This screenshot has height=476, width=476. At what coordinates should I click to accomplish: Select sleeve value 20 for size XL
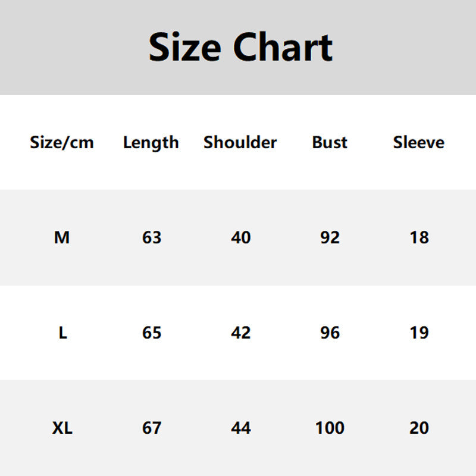tap(419, 428)
